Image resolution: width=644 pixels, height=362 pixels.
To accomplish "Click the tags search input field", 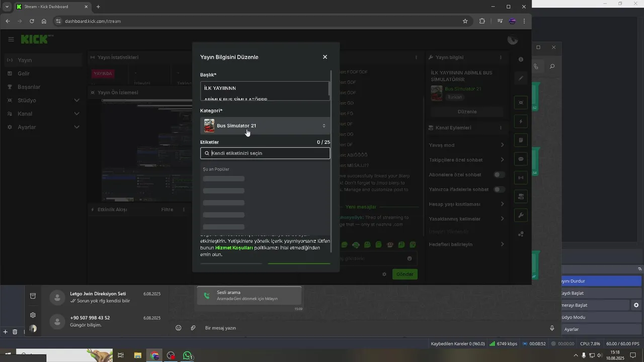I will [x=265, y=153].
